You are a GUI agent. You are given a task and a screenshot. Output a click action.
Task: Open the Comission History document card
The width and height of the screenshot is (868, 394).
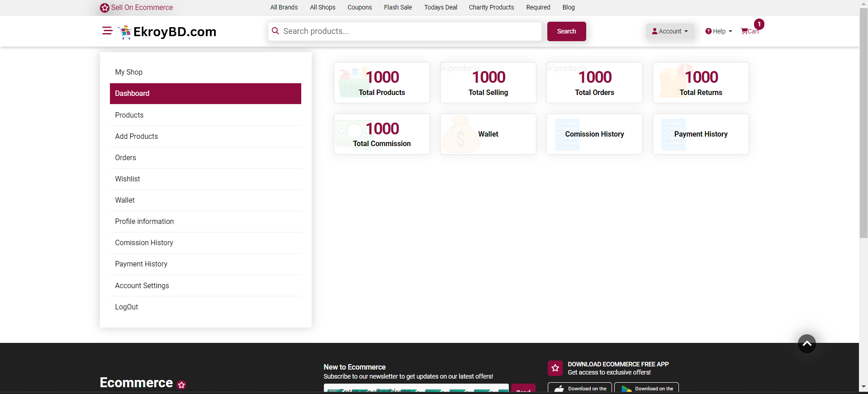click(594, 134)
